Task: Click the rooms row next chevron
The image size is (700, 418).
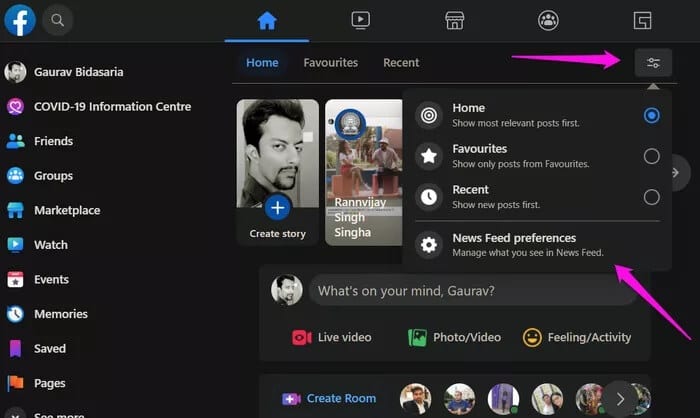Action: [x=620, y=399]
